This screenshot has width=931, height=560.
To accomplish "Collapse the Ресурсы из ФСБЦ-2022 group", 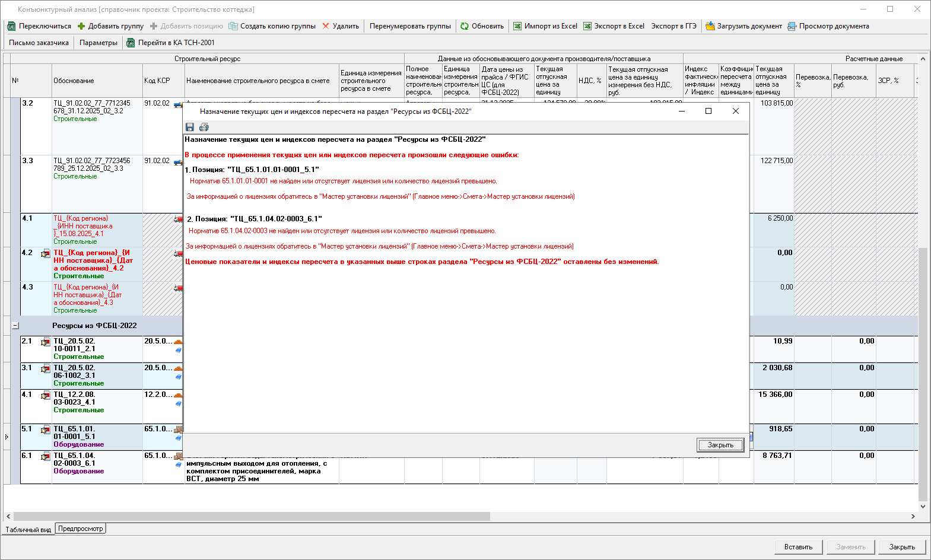I will (x=15, y=326).
